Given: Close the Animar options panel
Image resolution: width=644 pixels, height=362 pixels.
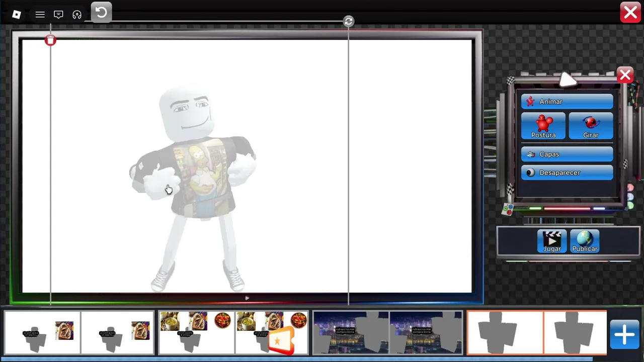Looking at the screenshot, I should 625,75.
